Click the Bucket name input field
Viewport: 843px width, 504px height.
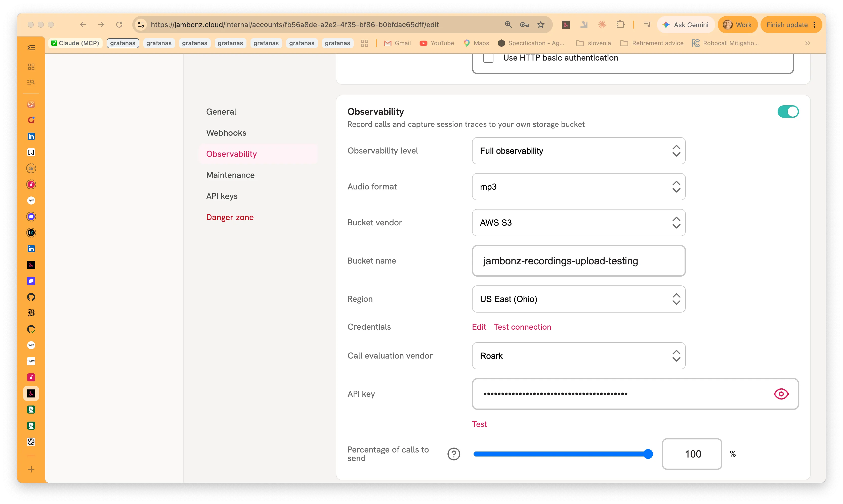click(578, 261)
